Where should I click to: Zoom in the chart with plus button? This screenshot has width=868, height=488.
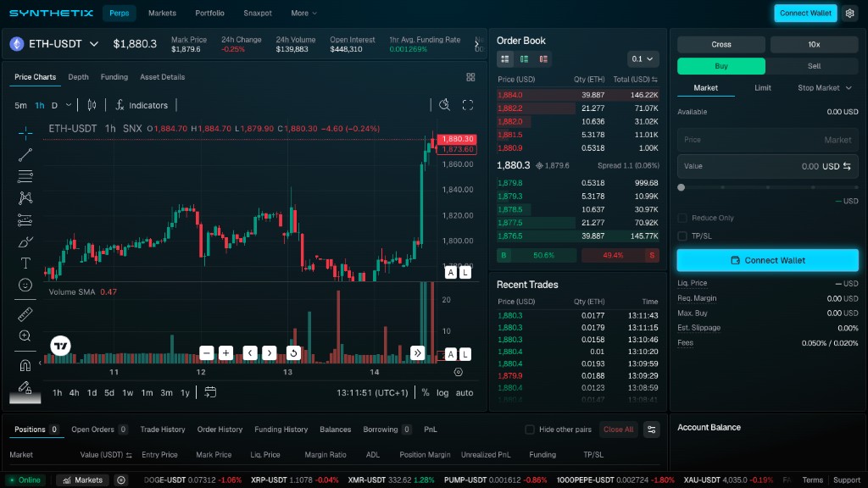[225, 353]
